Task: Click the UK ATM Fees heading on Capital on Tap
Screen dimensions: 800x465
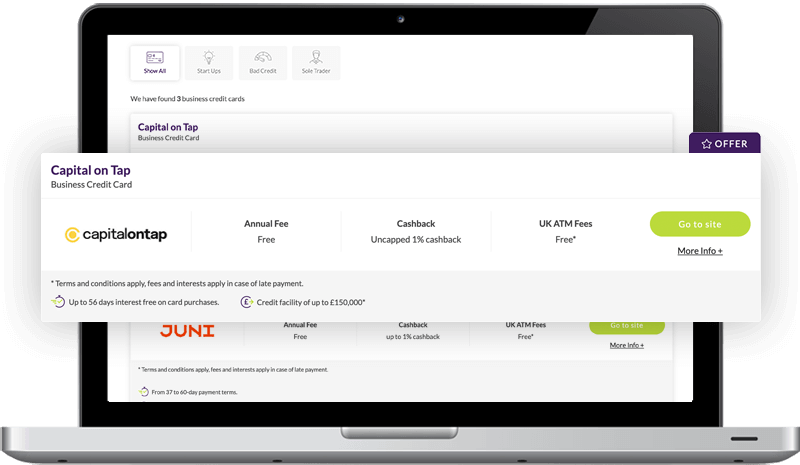Action: pyautogui.click(x=566, y=224)
